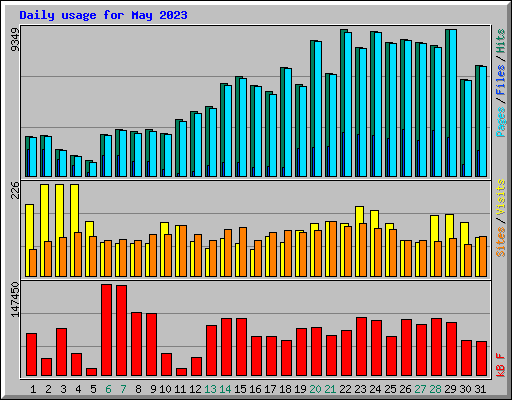Click the 'Files' legend label
Image resolution: width=512 pixels, height=400 pixels.
coord(501,80)
